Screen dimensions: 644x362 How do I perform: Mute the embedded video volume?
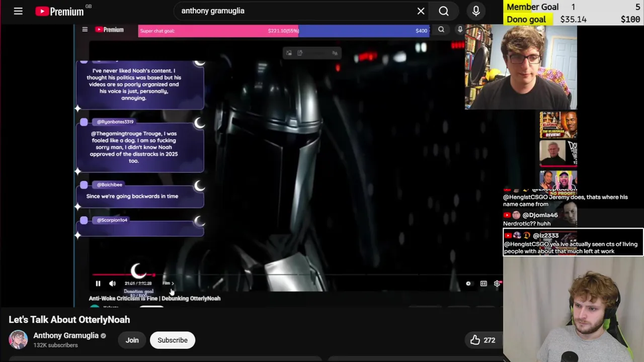tap(112, 284)
